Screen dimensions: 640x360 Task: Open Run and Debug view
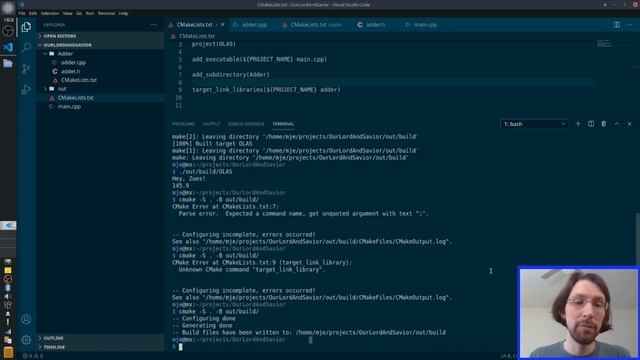(26, 89)
